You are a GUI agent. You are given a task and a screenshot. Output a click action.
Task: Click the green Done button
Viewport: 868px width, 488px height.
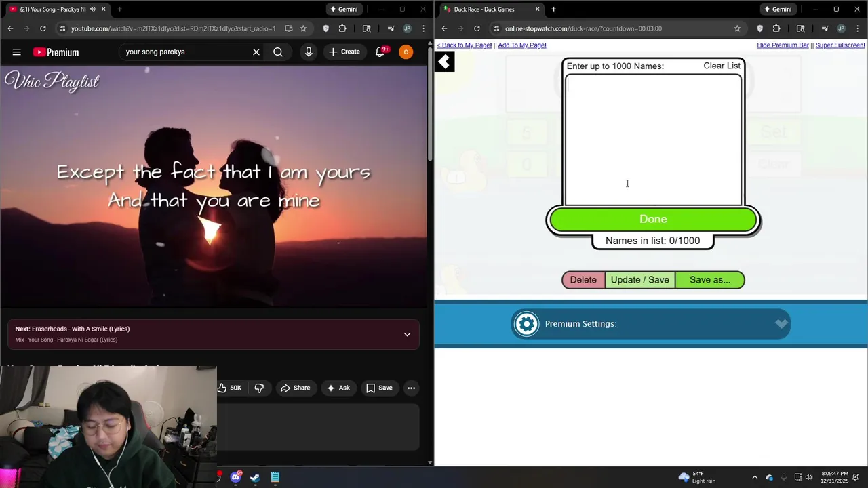point(653,219)
